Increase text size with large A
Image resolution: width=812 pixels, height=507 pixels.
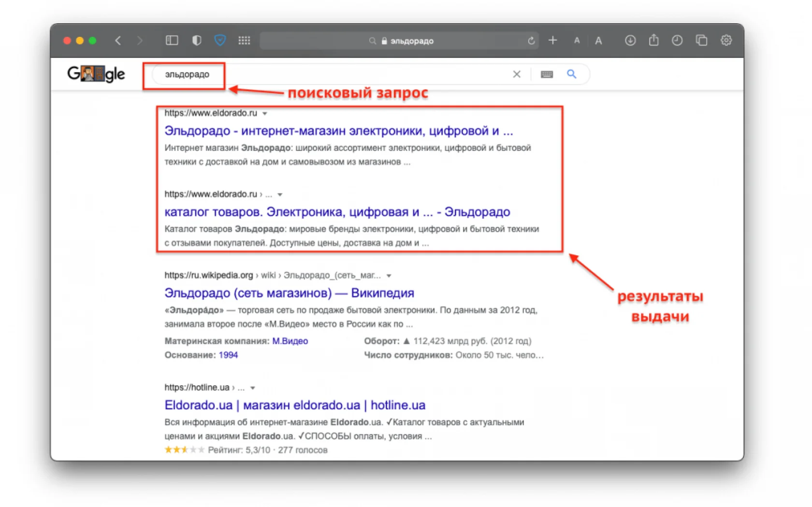click(598, 41)
